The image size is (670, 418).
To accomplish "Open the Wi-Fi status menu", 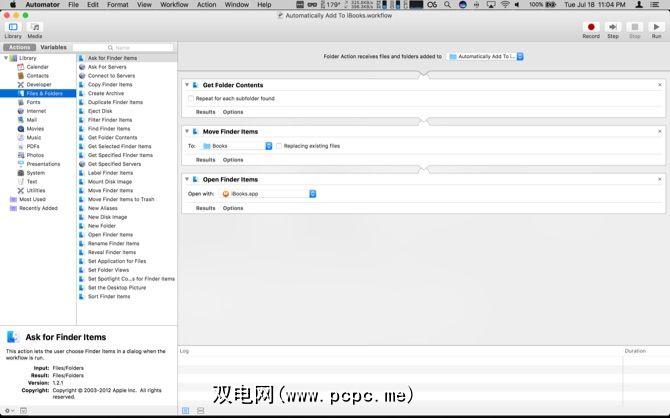I will click(505, 5).
